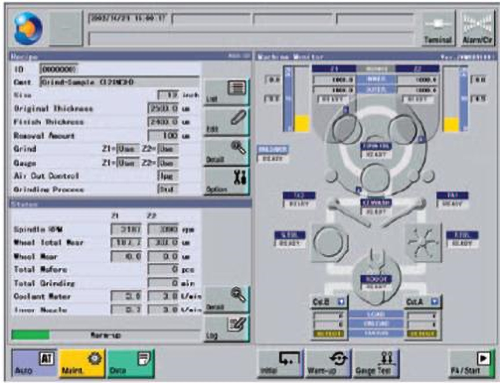
Task: Toggle the Grinding Process setting
Action: point(168,189)
